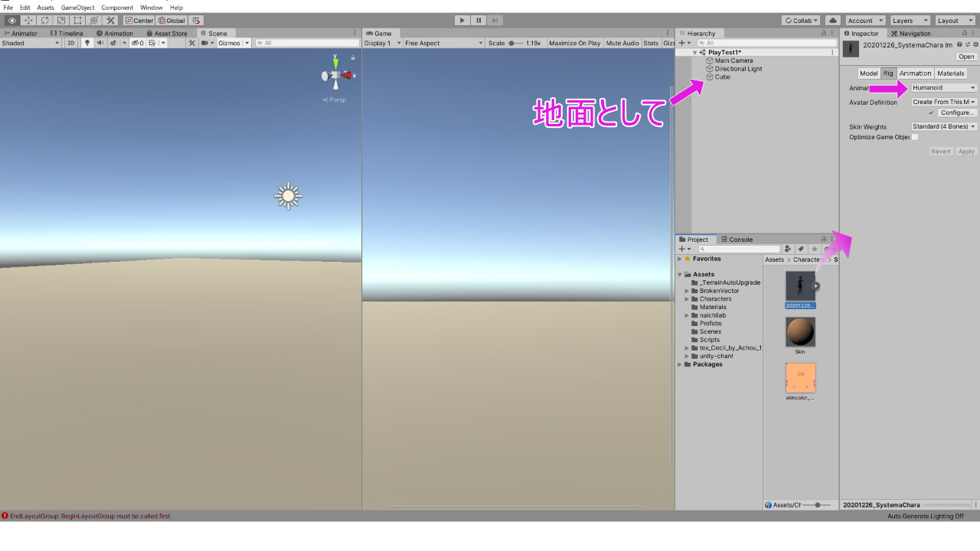Open the Window menu
980x551 pixels.
click(x=151, y=8)
